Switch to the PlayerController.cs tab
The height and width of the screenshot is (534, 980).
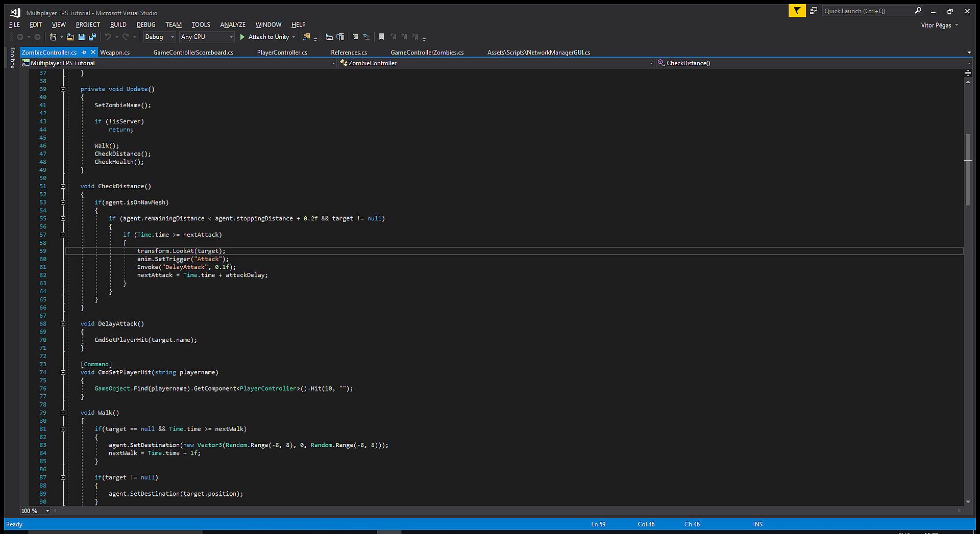pos(282,53)
